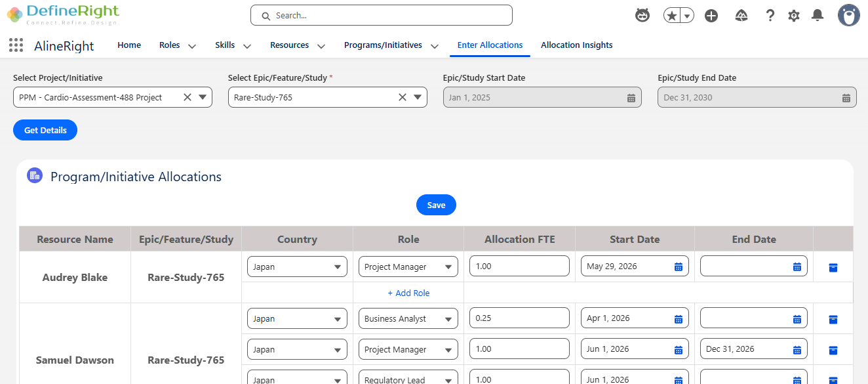Click the Search input field

coord(382,15)
